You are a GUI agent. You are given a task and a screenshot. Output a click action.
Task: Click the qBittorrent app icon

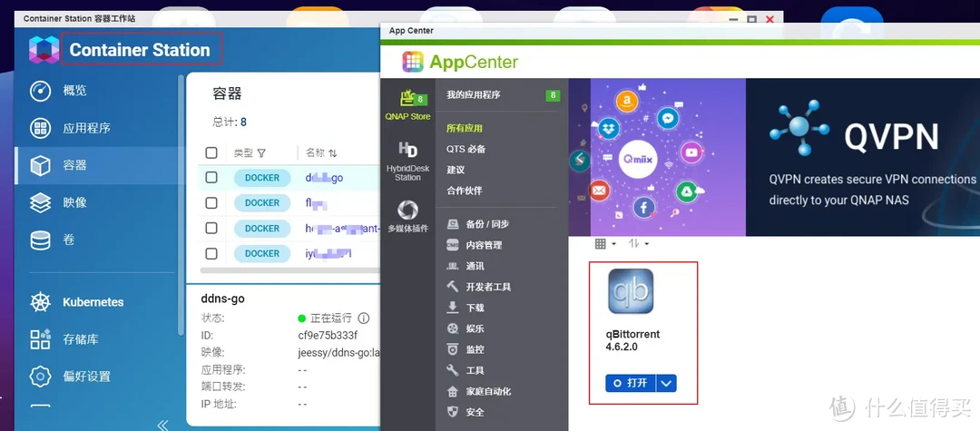631,291
